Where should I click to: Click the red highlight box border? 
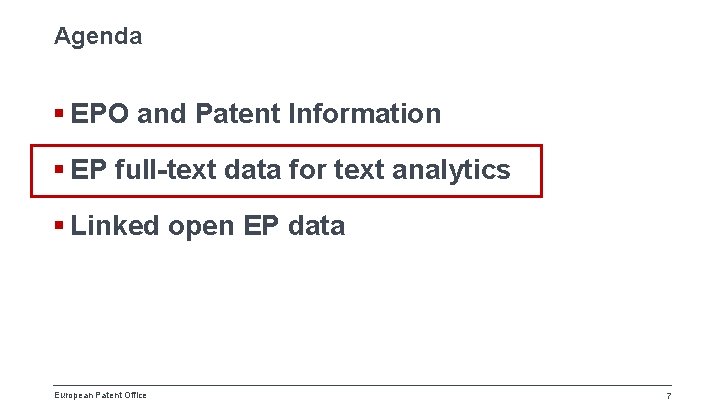(287, 146)
